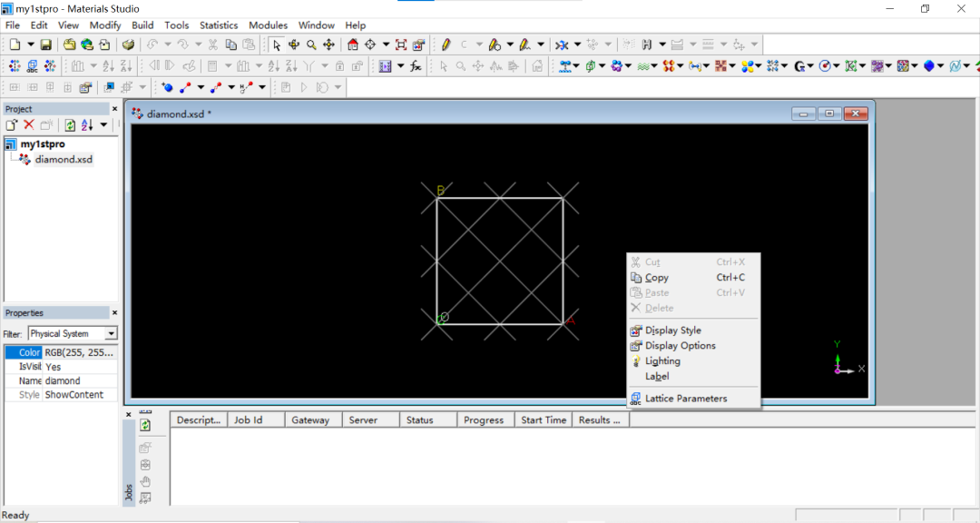Expand the New document dropdown arrow
The height and width of the screenshot is (523, 980).
pyautogui.click(x=30, y=44)
